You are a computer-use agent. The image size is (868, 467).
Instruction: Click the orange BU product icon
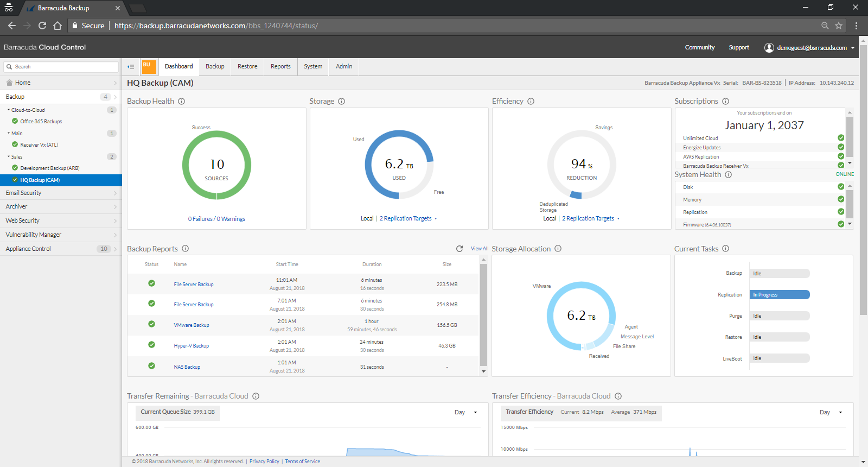tap(149, 66)
